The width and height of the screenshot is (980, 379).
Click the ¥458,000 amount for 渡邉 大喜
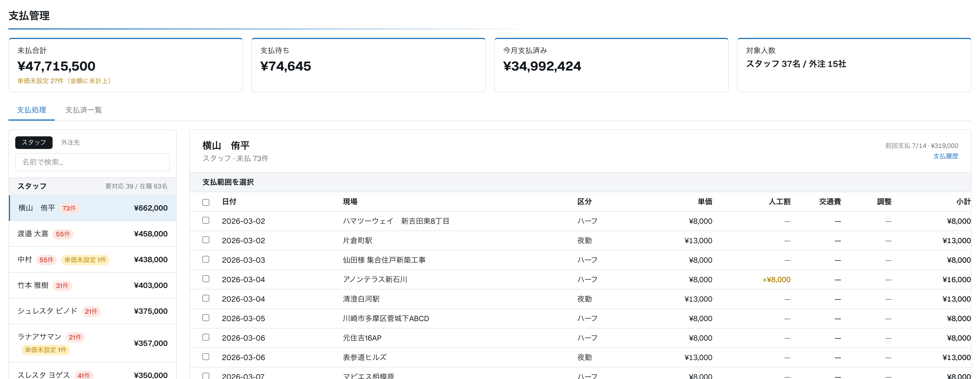(x=151, y=234)
